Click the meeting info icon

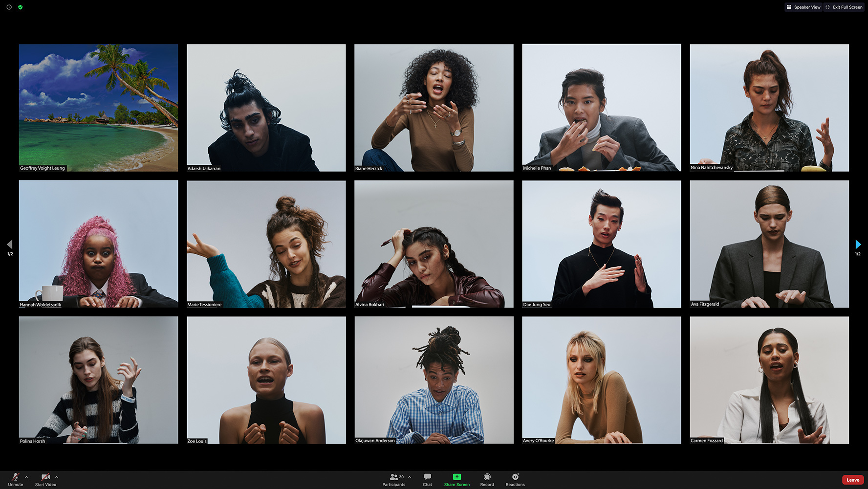coord(9,7)
